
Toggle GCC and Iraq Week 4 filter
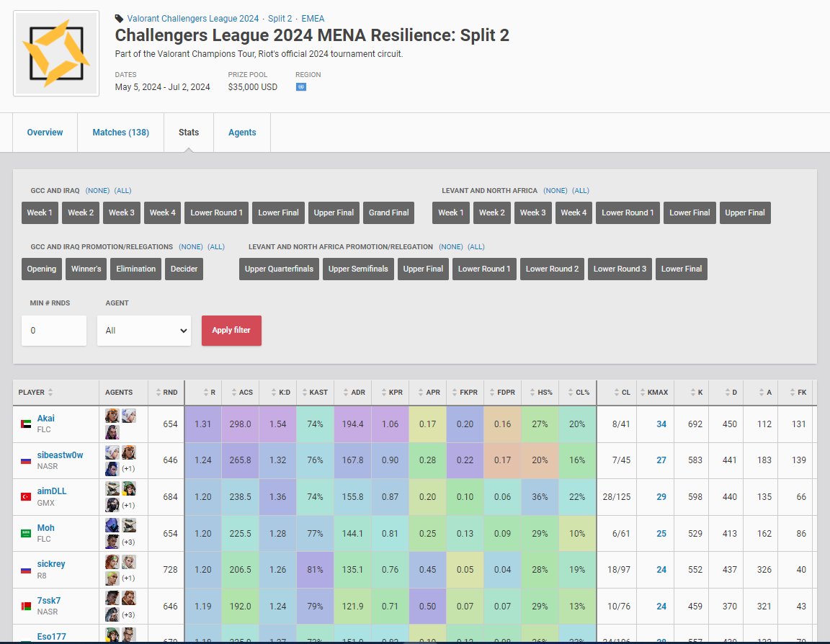[x=163, y=213]
